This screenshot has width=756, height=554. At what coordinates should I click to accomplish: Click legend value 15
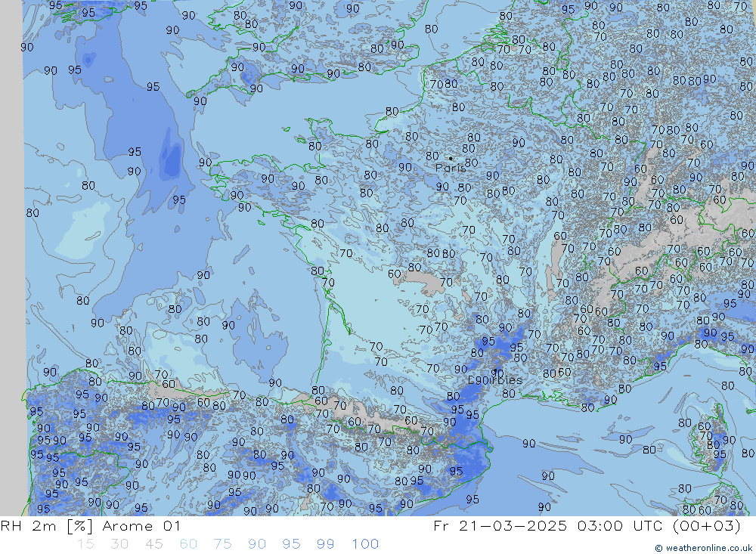85,544
